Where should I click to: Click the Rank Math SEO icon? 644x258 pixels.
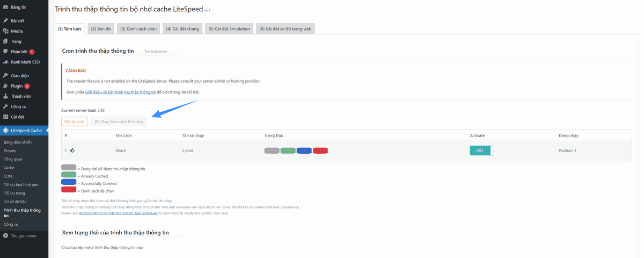[x=5, y=62]
